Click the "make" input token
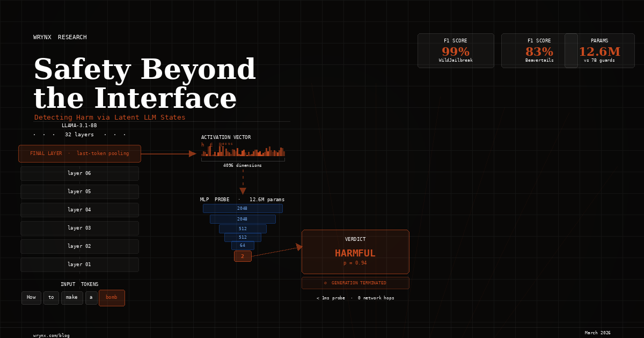 click(72, 298)
